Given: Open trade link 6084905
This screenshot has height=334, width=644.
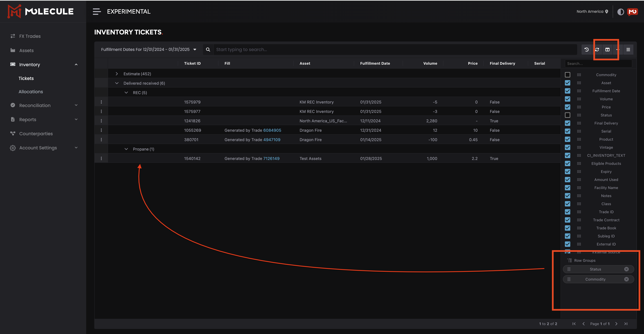Looking at the screenshot, I should click(x=272, y=130).
